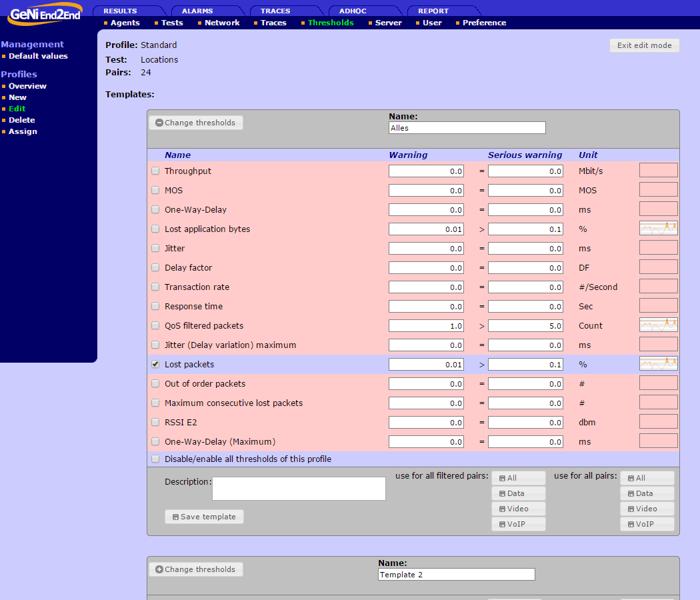The width and height of the screenshot is (700, 600).
Task: Click Video under use for all pairs
Action: [x=647, y=509]
